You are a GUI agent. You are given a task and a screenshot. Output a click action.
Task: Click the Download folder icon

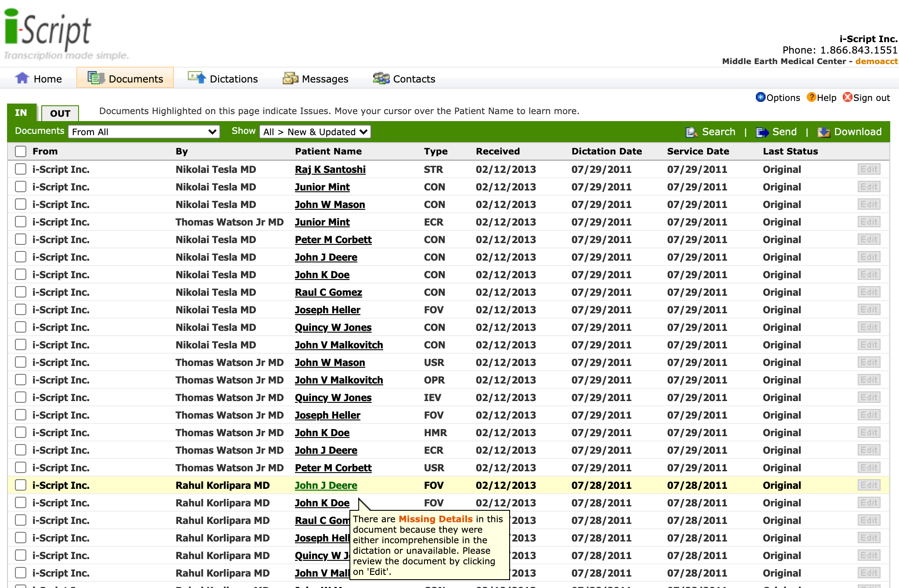823,132
